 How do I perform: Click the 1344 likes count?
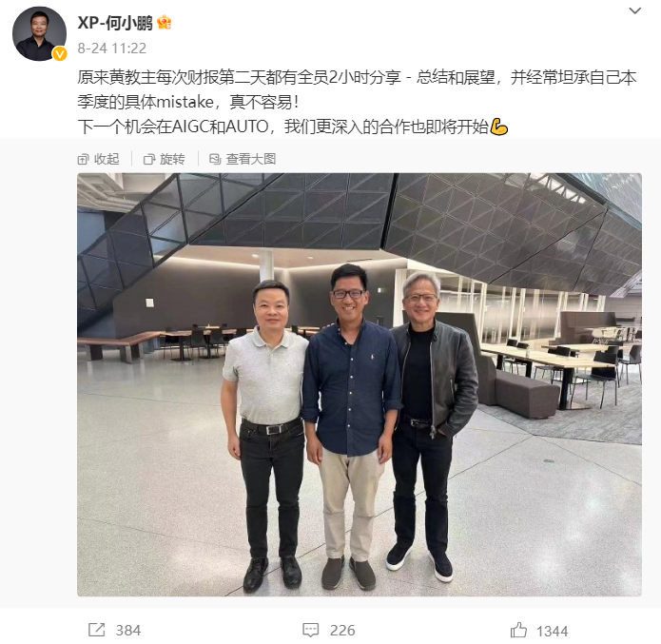coord(552,632)
